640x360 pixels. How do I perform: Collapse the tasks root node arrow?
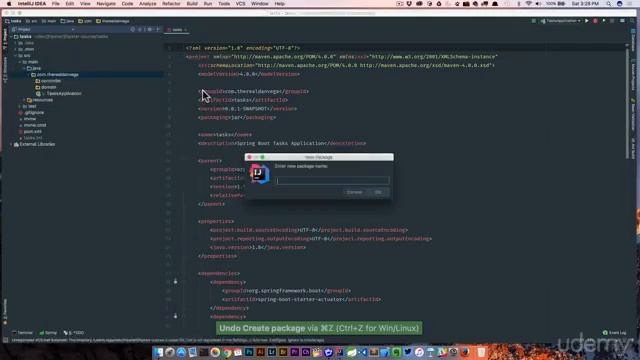(x=11, y=37)
